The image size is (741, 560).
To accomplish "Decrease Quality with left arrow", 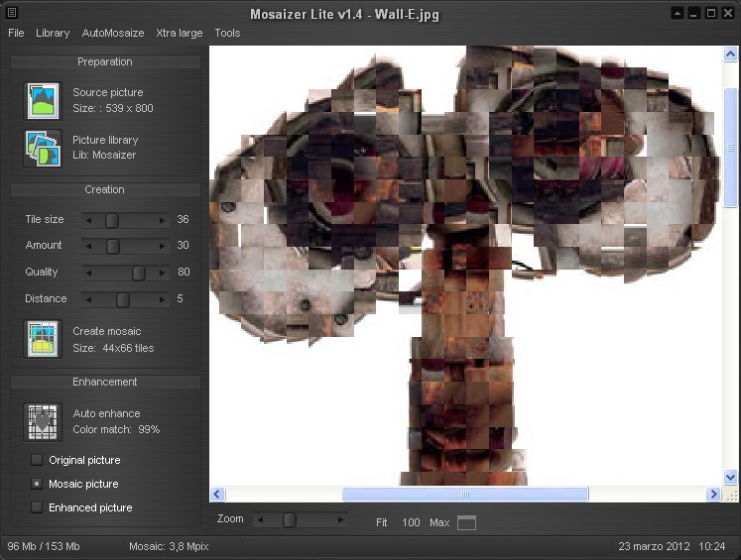I will tap(88, 273).
